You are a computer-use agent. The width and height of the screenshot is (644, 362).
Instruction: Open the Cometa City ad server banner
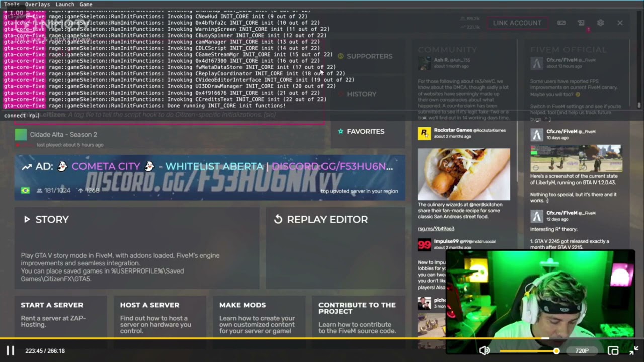point(210,178)
